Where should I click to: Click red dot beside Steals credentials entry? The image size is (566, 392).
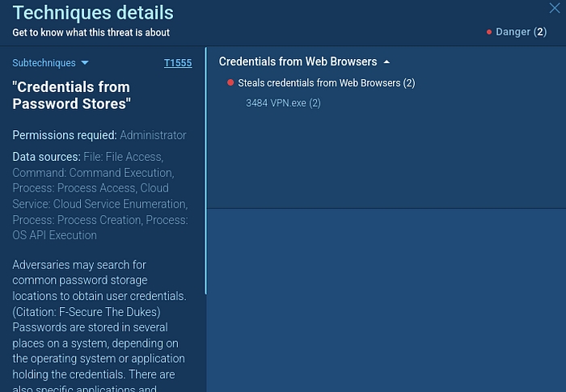(230, 83)
